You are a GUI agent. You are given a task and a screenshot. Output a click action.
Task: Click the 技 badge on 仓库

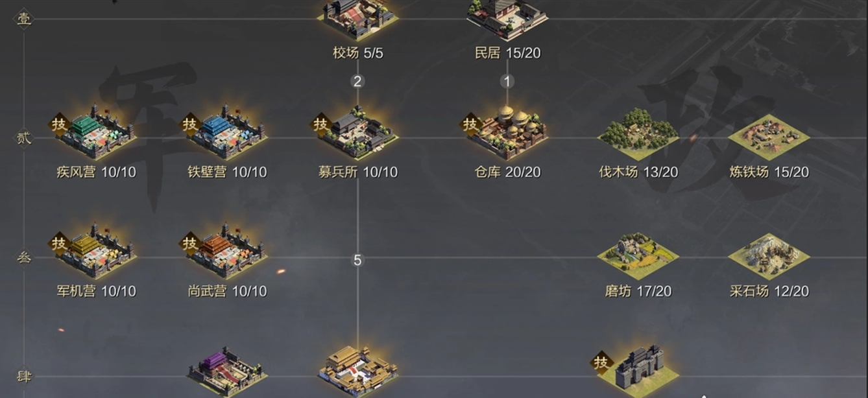(470, 124)
